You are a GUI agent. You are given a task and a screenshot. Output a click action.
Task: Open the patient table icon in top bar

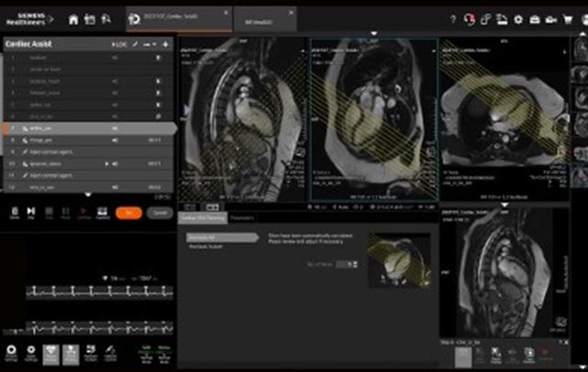point(502,19)
